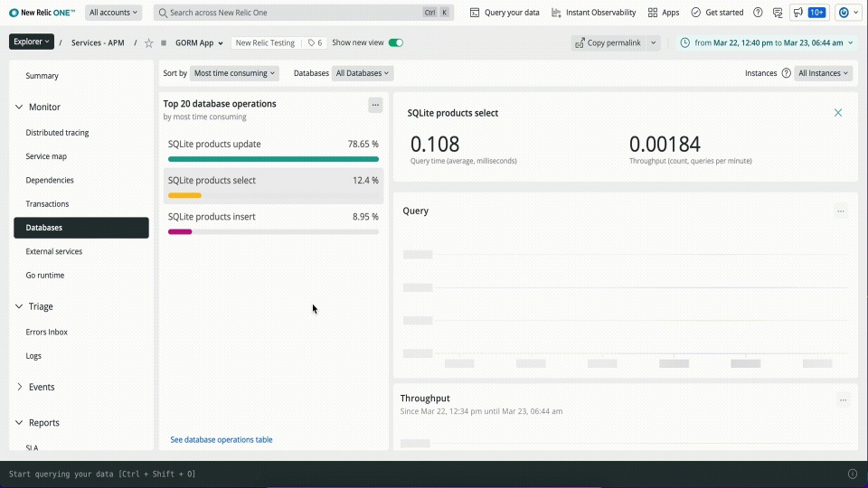868x488 pixels.
Task: Click the New Relic Testing account tag
Action: click(x=265, y=42)
